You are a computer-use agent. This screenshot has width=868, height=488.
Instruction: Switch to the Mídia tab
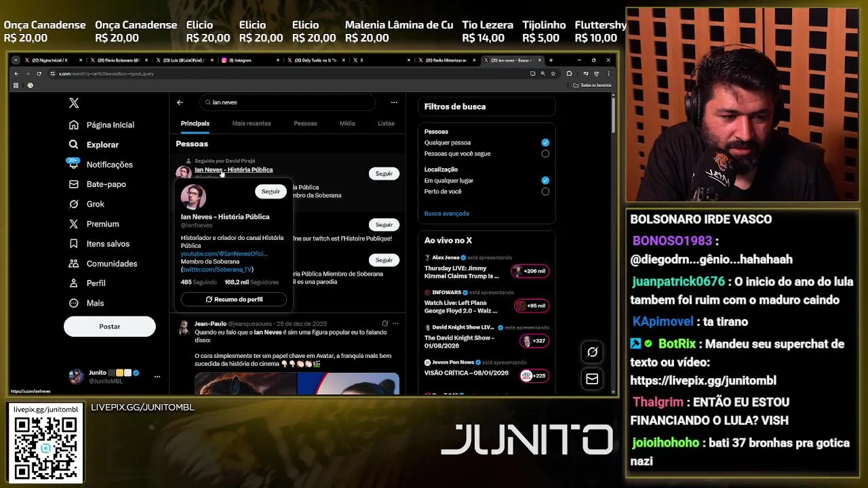pos(347,123)
